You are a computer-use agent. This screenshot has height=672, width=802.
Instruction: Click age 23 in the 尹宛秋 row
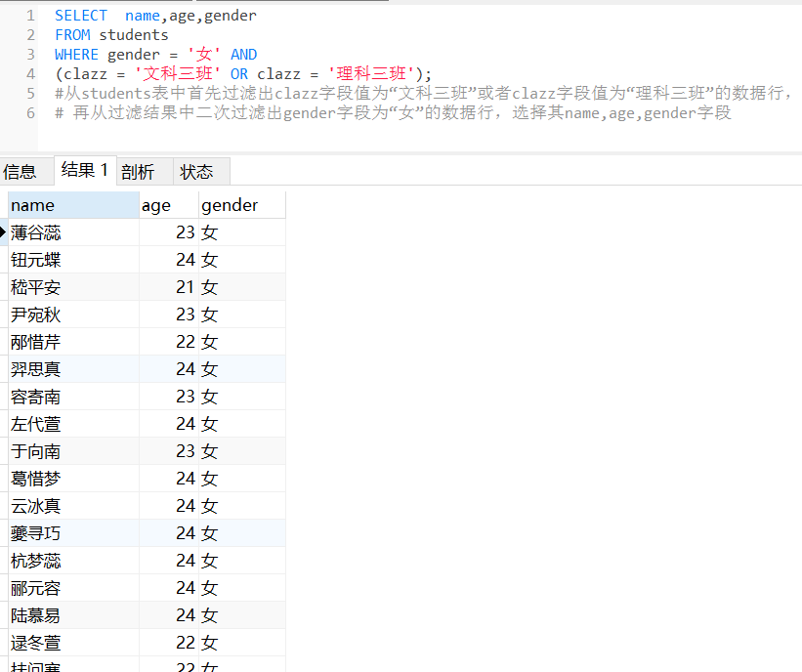point(169,315)
